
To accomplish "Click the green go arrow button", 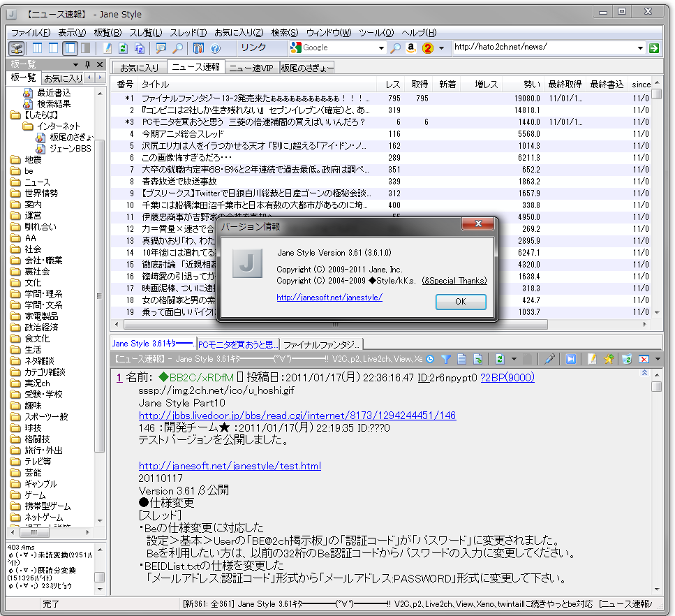I will pos(654,47).
